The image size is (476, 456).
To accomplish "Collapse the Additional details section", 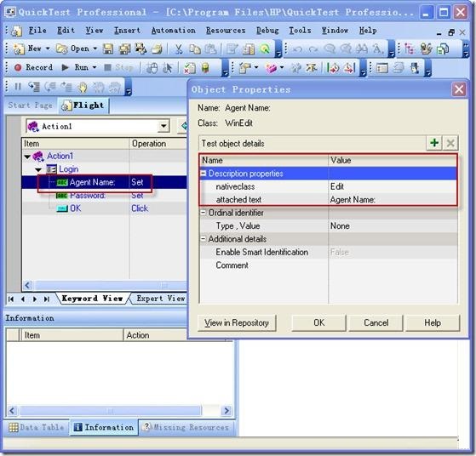I will click(x=204, y=239).
